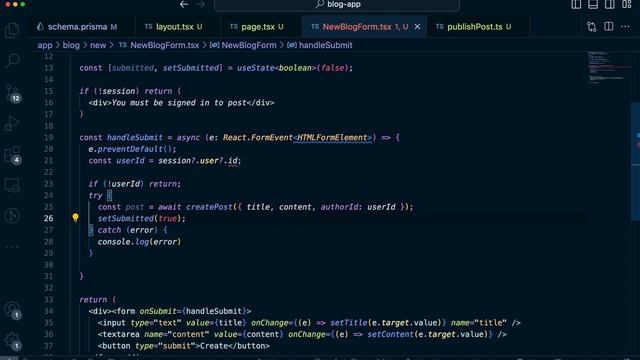Image resolution: width=640 pixels, height=360 pixels.
Task: Click 'createPost' call on line 25
Action: (209, 207)
